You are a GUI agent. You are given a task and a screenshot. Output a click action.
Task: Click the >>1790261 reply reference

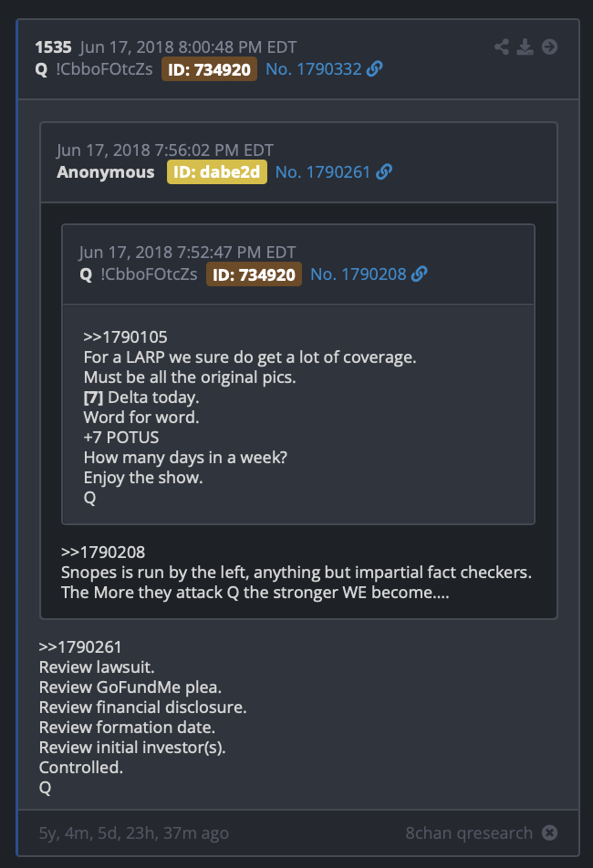[80, 647]
